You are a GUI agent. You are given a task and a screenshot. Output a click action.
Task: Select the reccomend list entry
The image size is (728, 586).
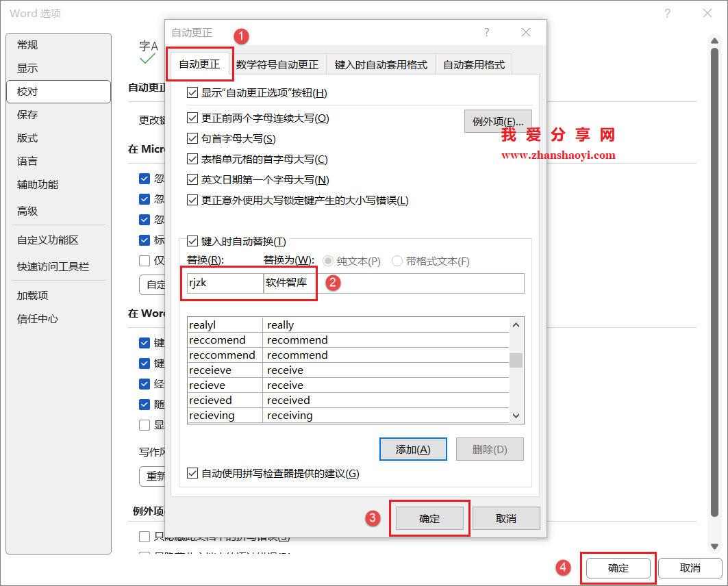pyautogui.click(x=348, y=340)
